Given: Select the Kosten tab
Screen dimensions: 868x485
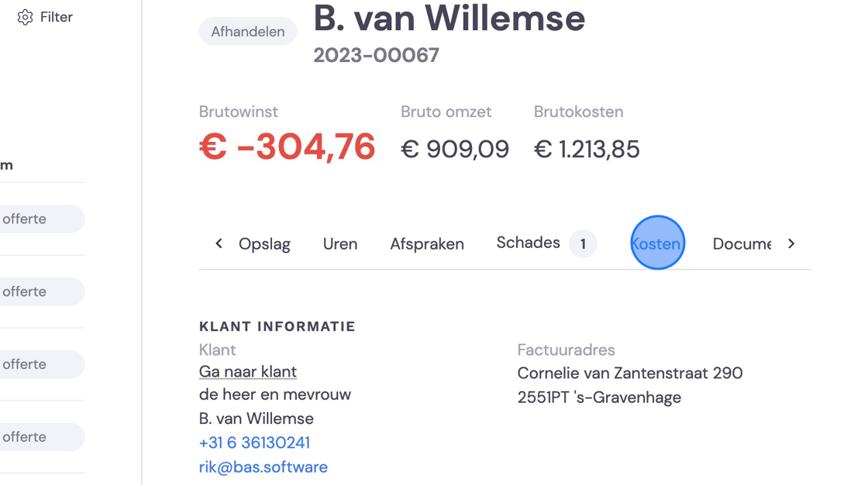Looking at the screenshot, I should point(657,244).
